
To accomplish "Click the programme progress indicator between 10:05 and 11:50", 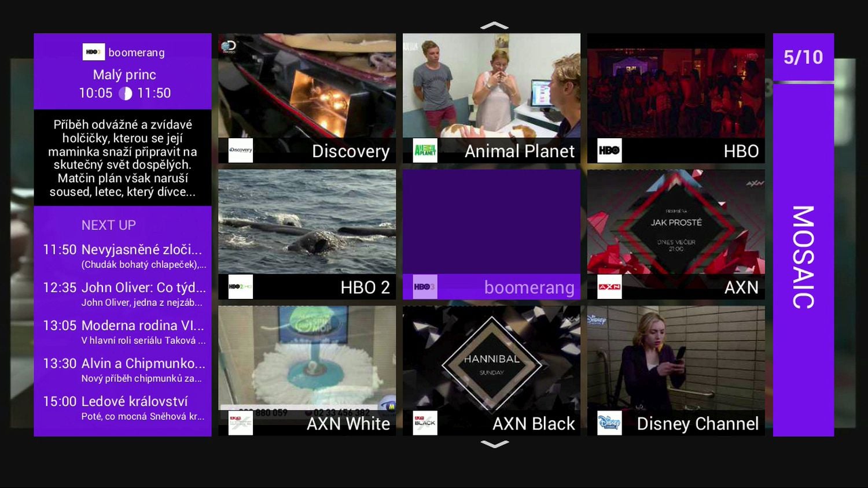I will click(125, 93).
